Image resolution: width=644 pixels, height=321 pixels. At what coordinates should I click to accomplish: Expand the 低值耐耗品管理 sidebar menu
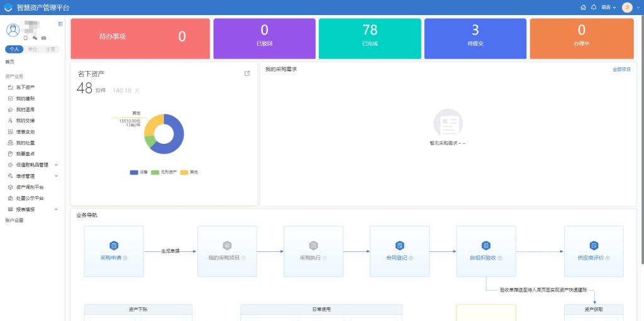click(x=56, y=165)
